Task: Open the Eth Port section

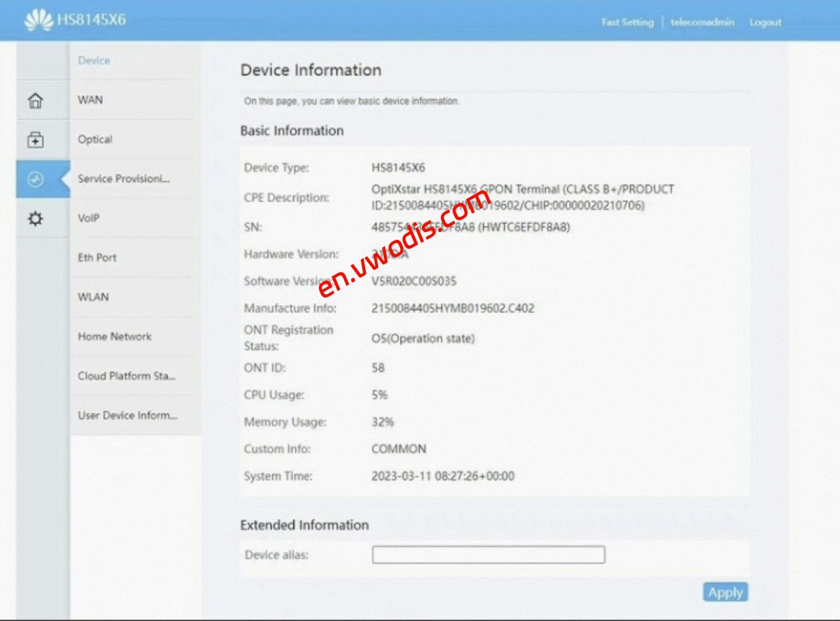Action: click(x=97, y=257)
